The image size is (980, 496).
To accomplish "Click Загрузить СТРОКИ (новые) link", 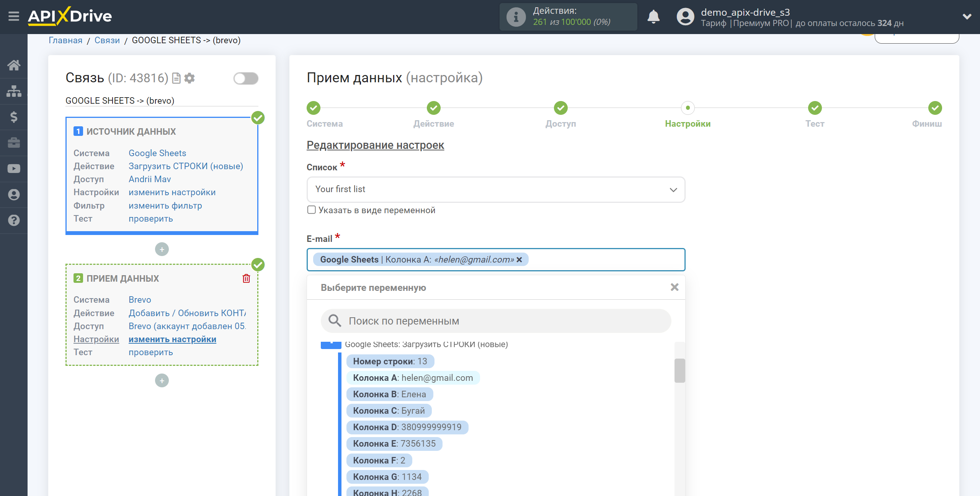I will (186, 166).
